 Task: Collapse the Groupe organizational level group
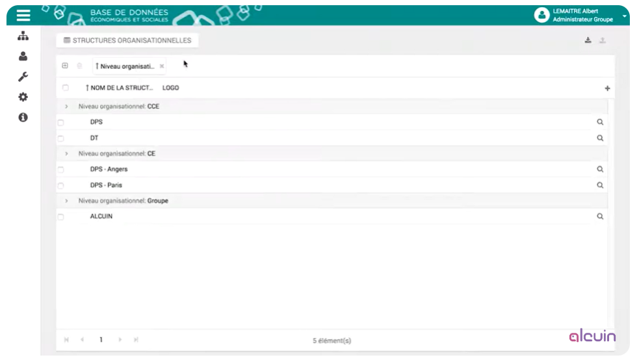tap(66, 201)
